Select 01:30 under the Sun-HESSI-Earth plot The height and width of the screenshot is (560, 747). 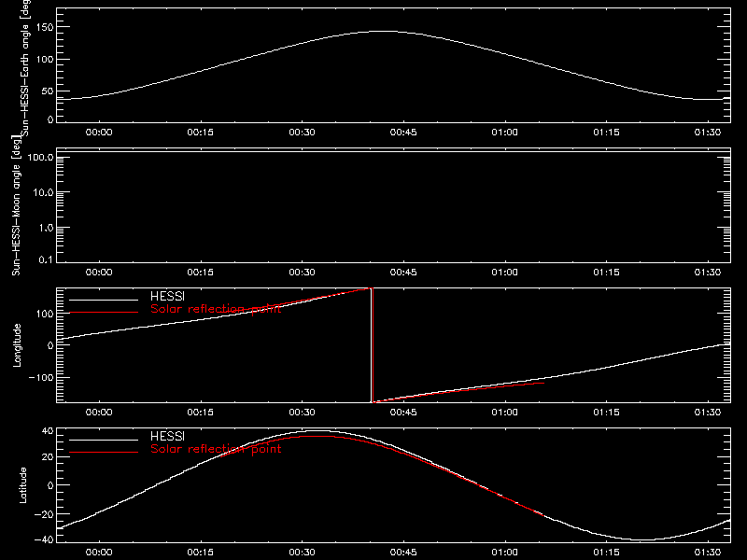click(708, 133)
